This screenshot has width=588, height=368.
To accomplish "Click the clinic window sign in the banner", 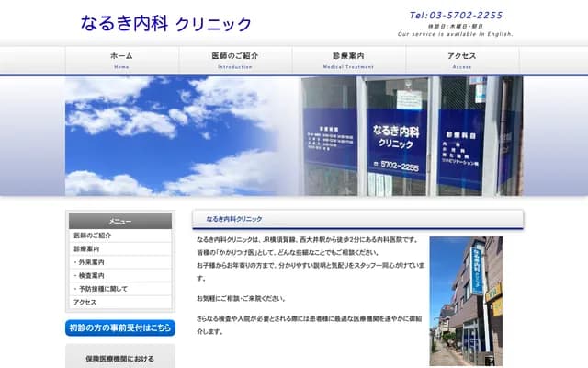I will pos(396,138).
